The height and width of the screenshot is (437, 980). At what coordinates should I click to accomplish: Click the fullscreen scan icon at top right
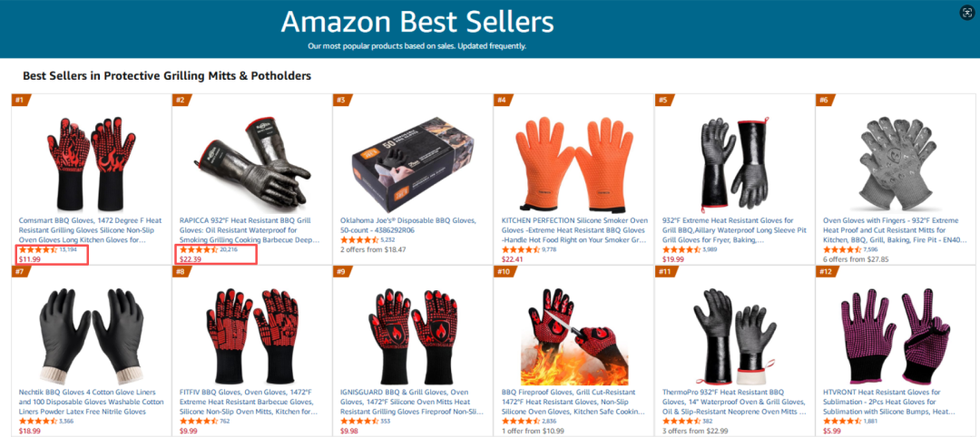(x=967, y=14)
